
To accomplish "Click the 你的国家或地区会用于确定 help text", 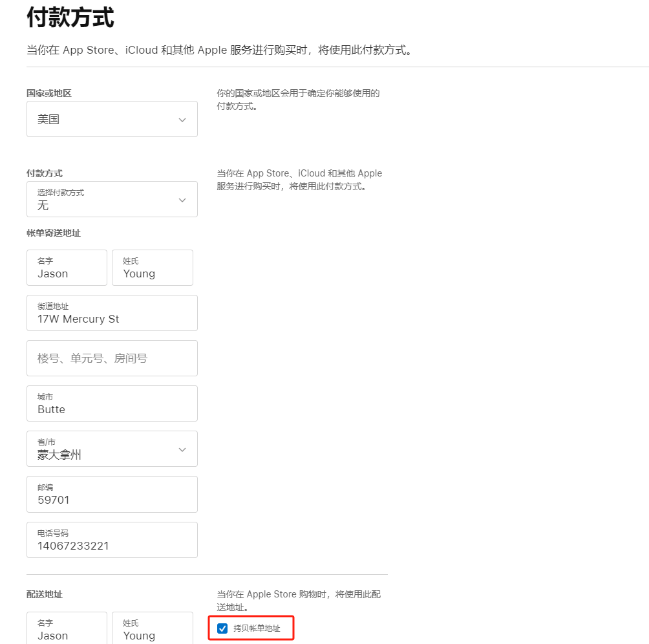I will tap(298, 100).
